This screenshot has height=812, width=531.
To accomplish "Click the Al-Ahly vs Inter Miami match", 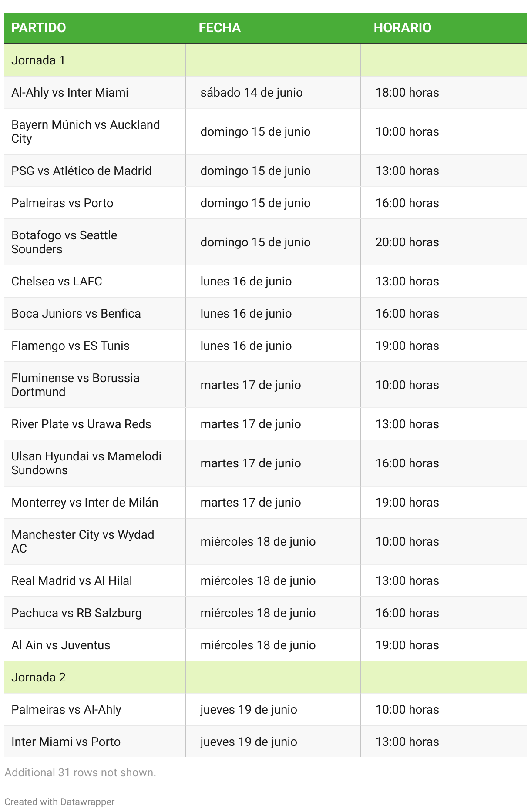I will click(x=70, y=92).
